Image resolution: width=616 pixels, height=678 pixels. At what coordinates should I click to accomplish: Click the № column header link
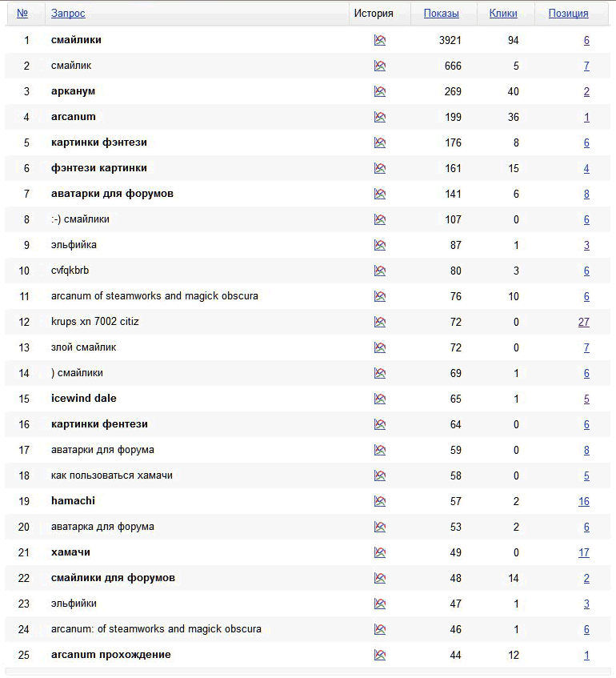click(22, 14)
